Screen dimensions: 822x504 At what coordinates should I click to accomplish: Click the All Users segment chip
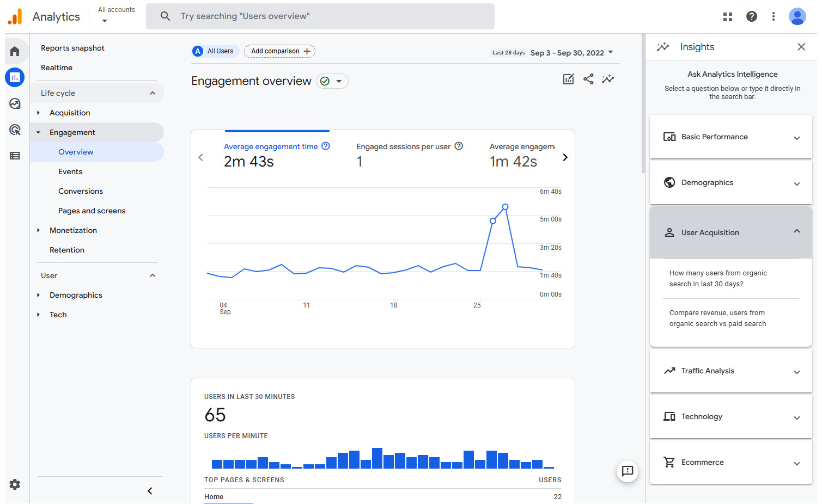(x=215, y=51)
